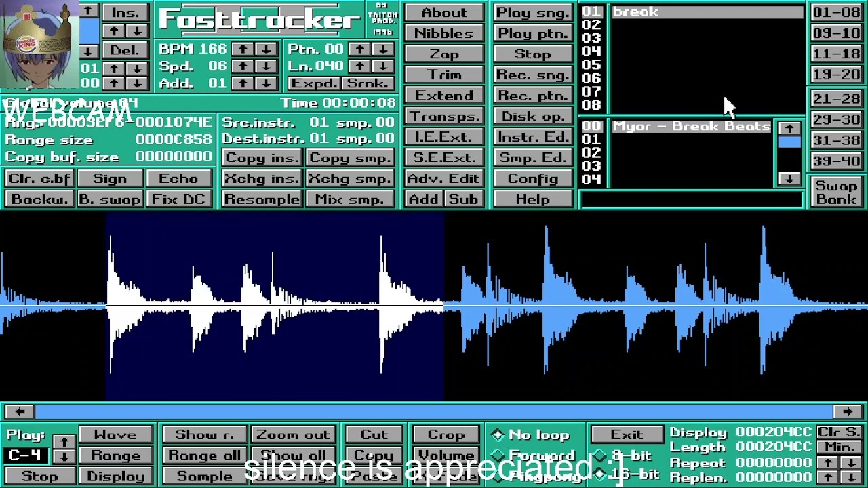Viewport: 868px width, 488px height.
Task: Increase pattern length Ln. up arrow
Action: point(359,66)
